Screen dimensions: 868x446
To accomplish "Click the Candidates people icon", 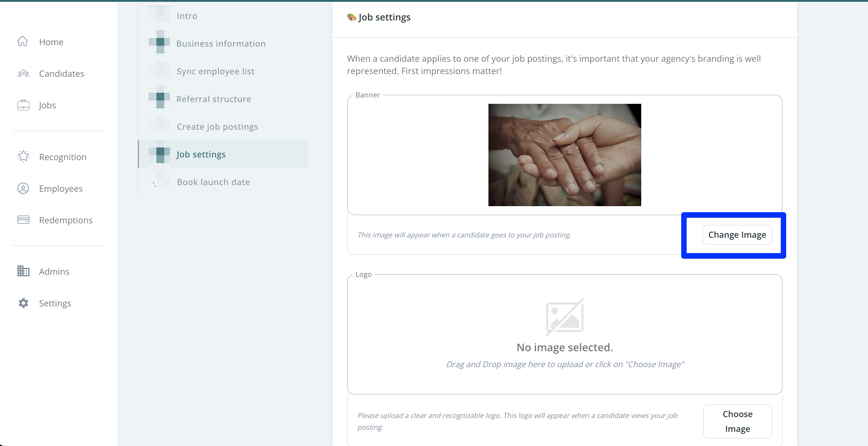I will coord(23,73).
